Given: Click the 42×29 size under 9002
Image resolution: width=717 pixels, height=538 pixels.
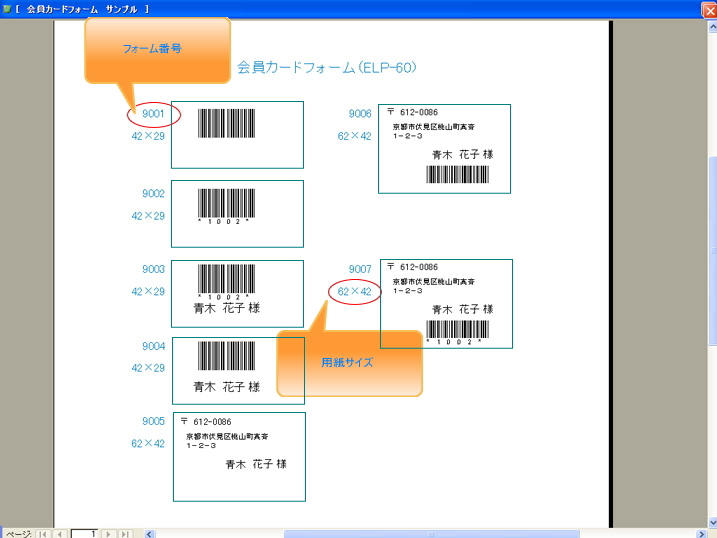Looking at the screenshot, I should (148, 216).
